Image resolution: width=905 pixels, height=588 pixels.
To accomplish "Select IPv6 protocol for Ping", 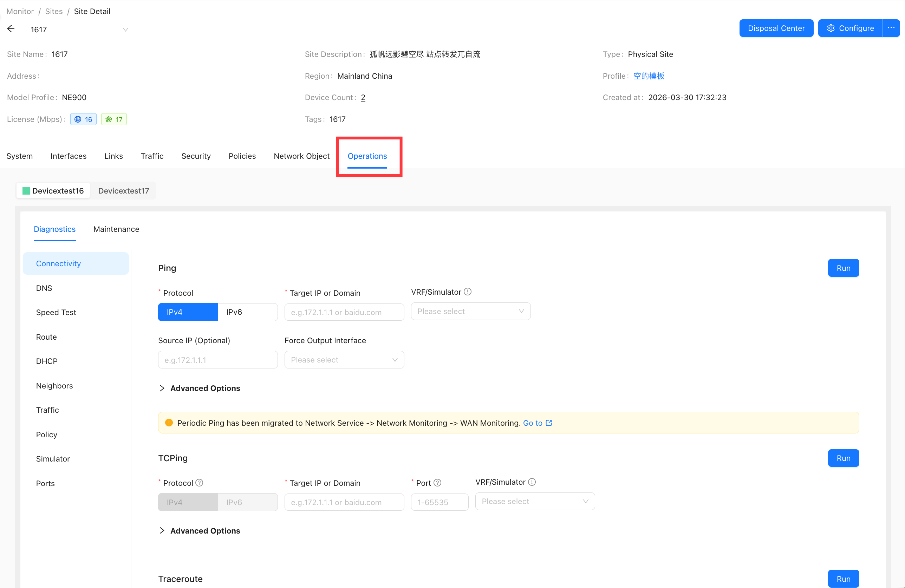I will (x=248, y=312).
